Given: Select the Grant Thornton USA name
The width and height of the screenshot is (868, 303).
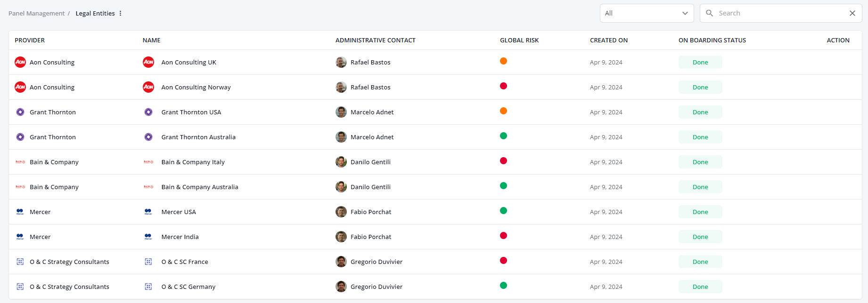Looking at the screenshot, I should tap(191, 112).
